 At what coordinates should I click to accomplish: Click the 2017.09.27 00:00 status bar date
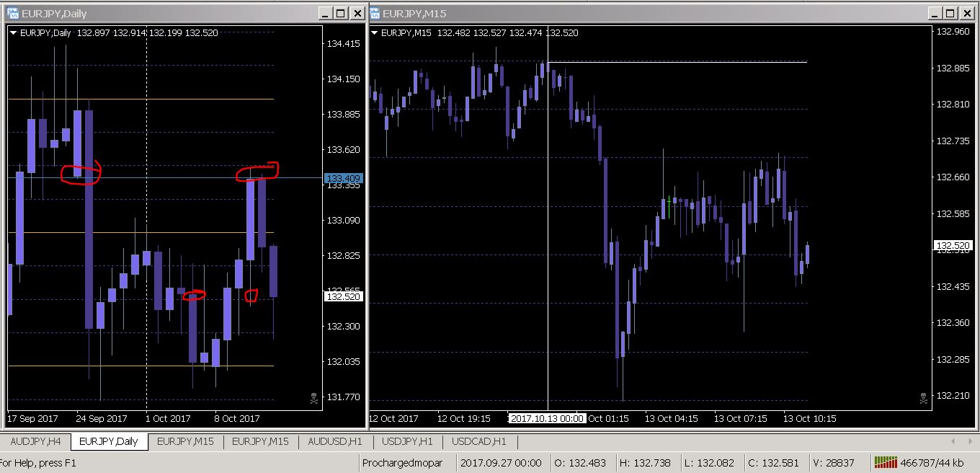coord(501,463)
